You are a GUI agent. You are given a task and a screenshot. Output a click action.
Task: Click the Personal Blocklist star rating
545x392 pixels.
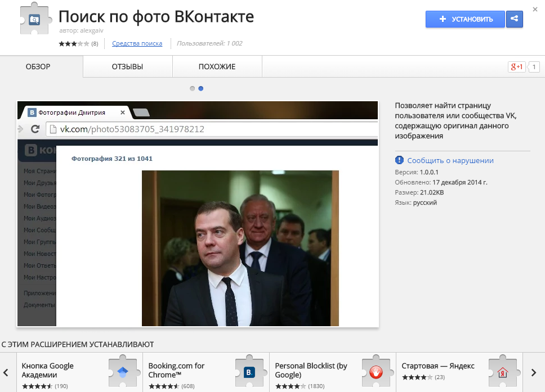(291, 386)
